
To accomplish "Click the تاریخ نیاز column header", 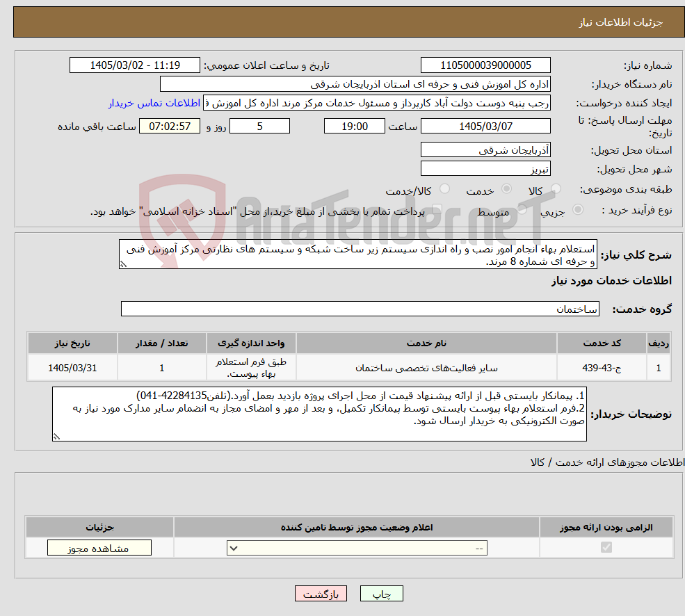I will click(72, 343).
